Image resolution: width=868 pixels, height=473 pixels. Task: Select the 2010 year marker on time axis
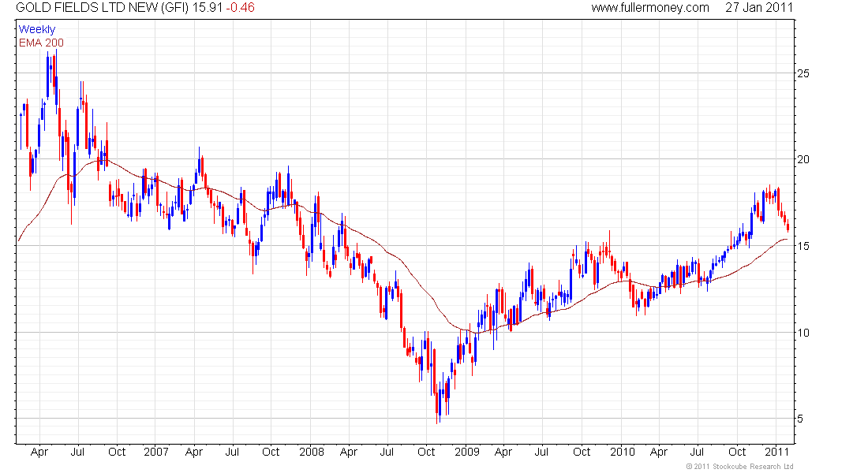pos(623,453)
